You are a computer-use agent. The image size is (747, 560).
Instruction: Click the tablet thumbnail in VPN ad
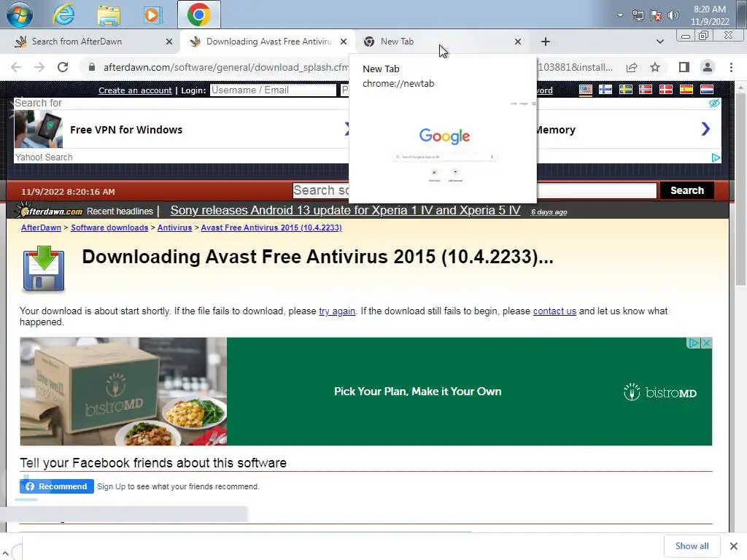[38, 129]
